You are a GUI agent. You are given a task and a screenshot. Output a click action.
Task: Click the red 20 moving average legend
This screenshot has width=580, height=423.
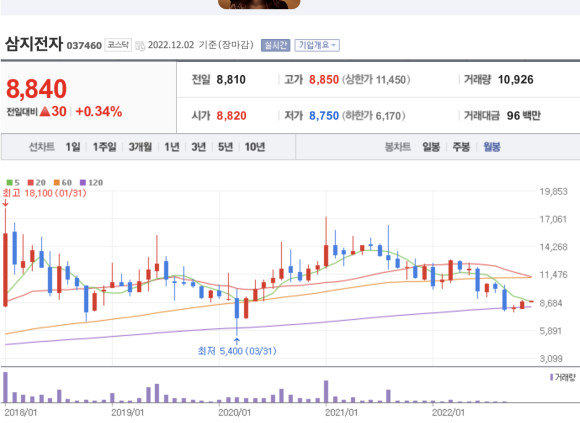[37, 183]
